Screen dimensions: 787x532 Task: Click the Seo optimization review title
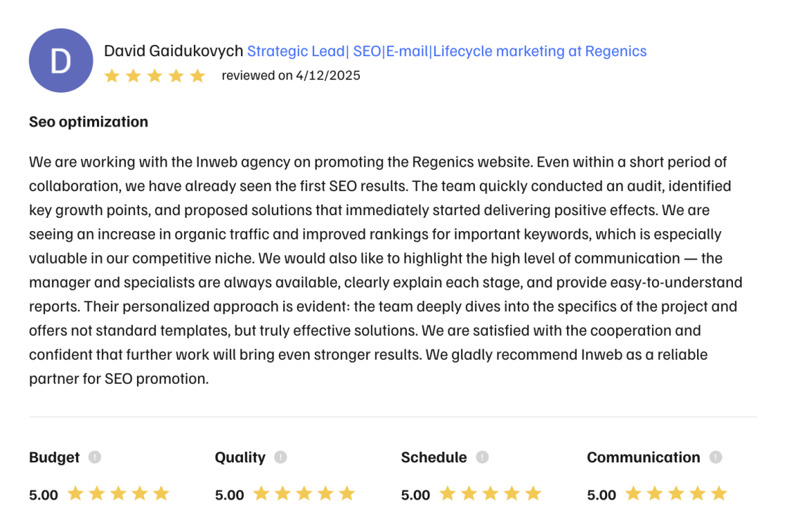point(89,122)
